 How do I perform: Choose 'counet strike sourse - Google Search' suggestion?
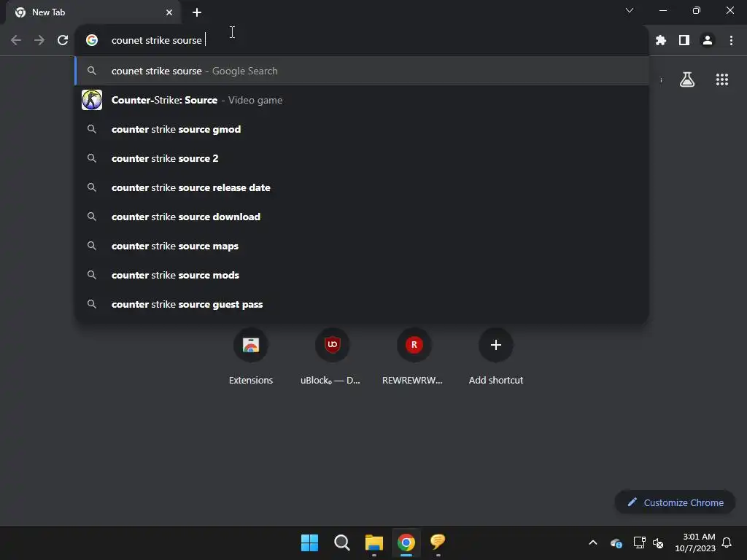click(x=362, y=71)
